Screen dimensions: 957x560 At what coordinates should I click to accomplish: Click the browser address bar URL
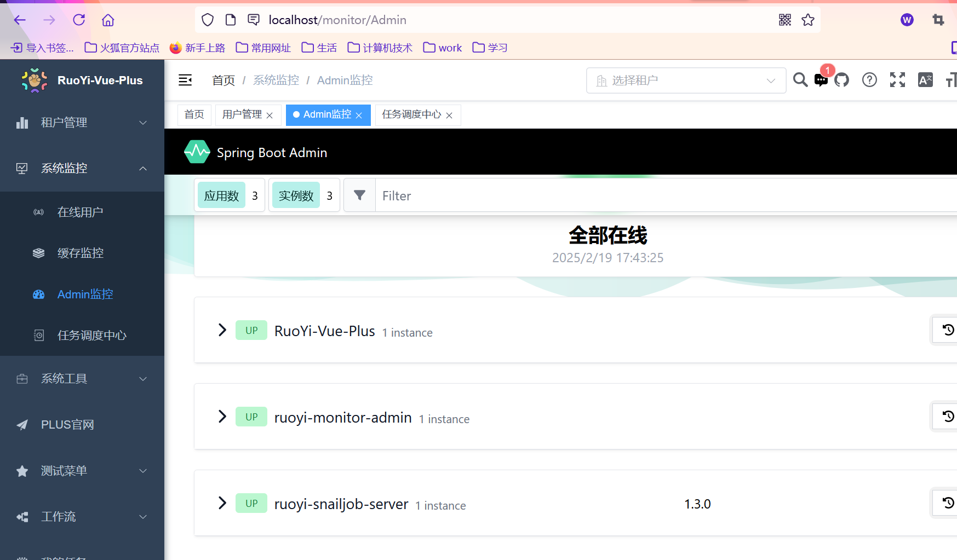coord(337,20)
